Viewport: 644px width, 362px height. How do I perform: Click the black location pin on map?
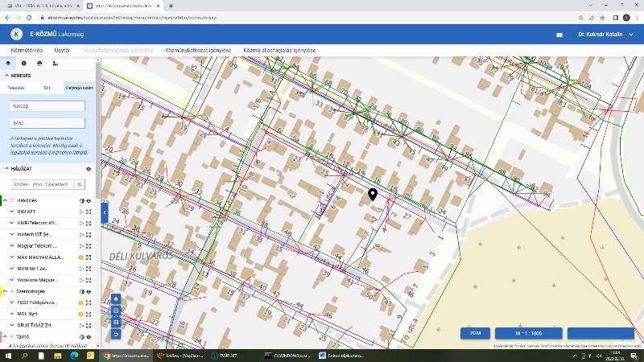coord(373,195)
